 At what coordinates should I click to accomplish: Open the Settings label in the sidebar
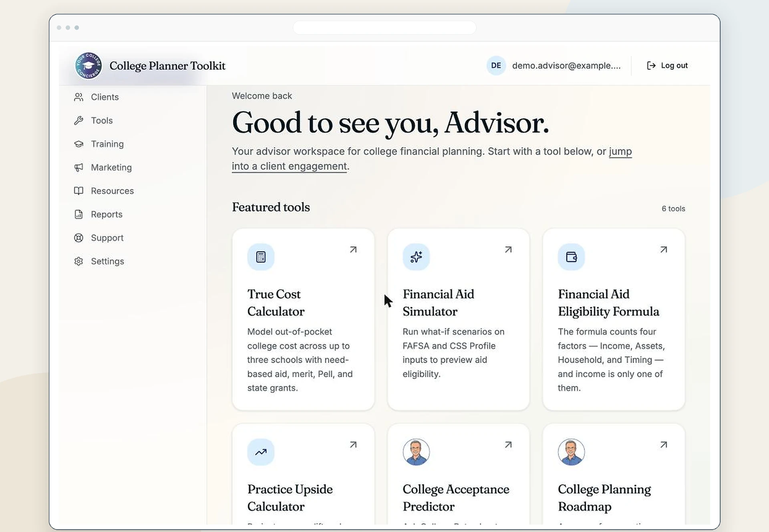tap(107, 261)
